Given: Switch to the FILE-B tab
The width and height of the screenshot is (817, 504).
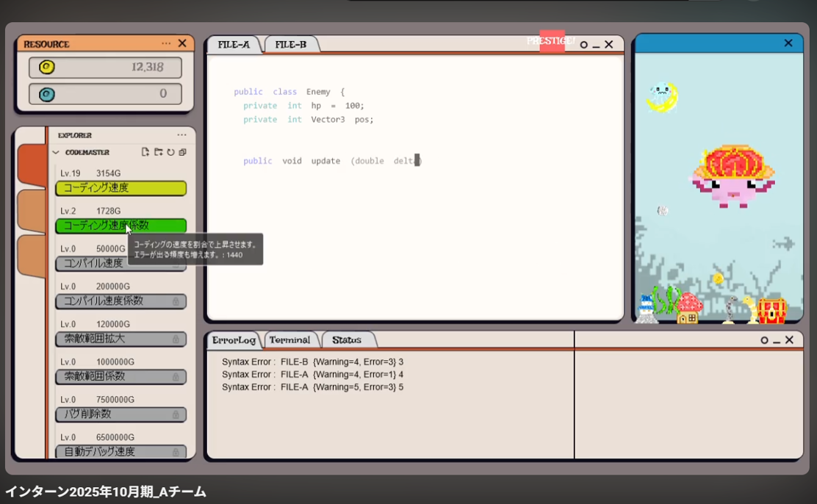Looking at the screenshot, I should (x=291, y=45).
